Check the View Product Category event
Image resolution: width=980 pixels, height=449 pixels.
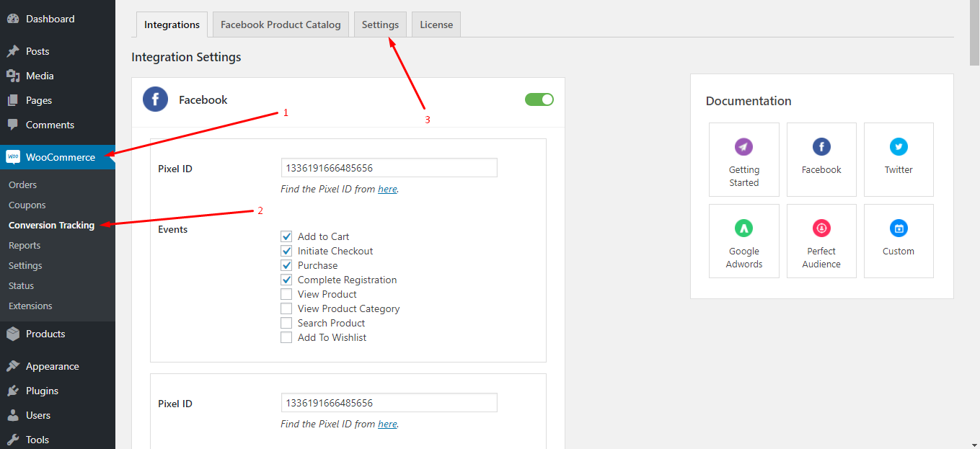point(286,308)
